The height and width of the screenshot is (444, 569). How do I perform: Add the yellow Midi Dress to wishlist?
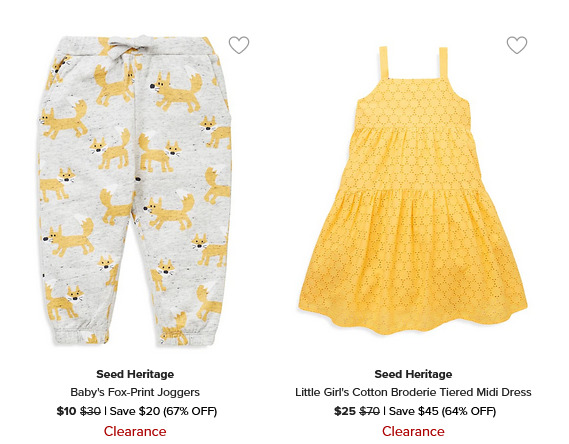pos(517,45)
